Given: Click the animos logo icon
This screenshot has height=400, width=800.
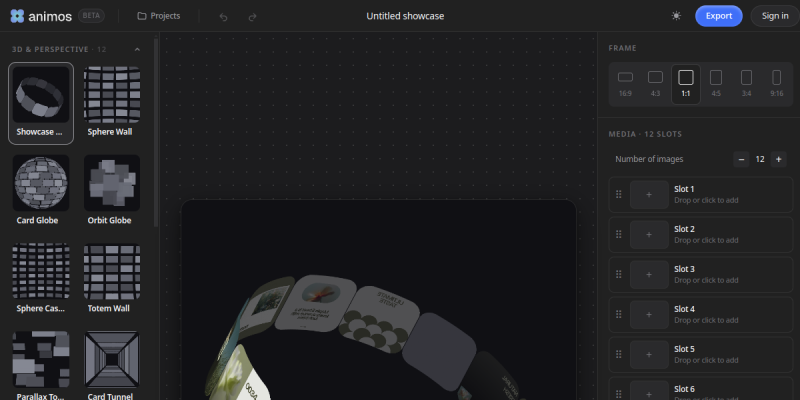Looking at the screenshot, I should coord(17,16).
